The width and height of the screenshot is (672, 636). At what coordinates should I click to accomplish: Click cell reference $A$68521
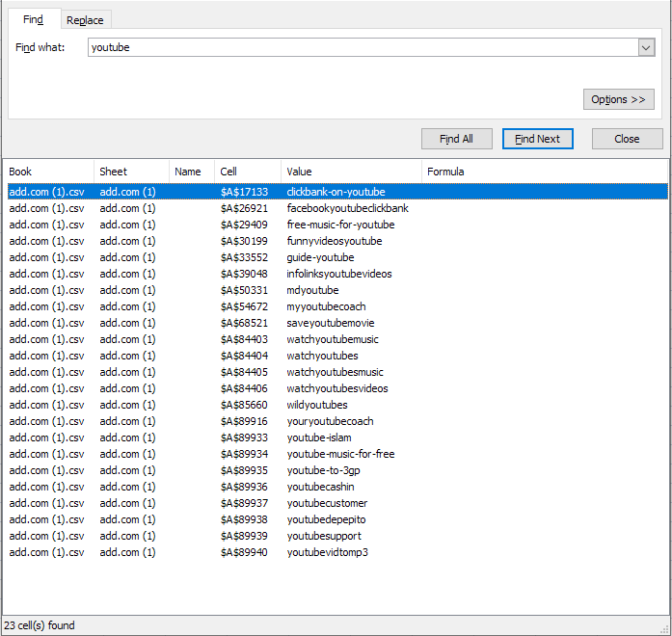tap(244, 323)
